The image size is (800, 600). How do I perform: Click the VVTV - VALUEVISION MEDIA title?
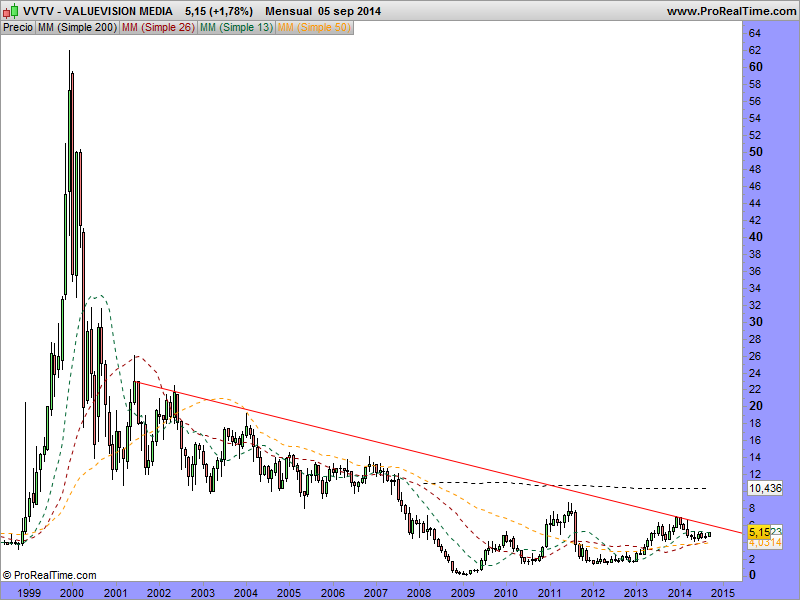click(x=98, y=11)
